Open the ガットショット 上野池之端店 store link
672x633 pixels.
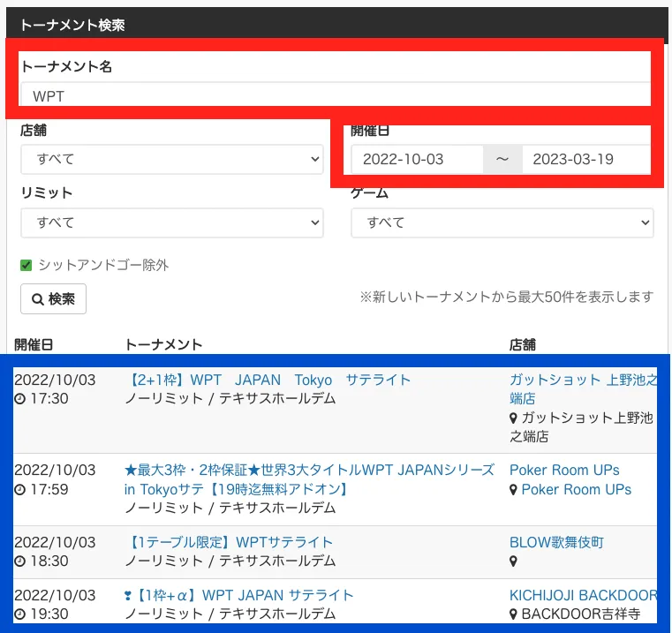coord(584,389)
